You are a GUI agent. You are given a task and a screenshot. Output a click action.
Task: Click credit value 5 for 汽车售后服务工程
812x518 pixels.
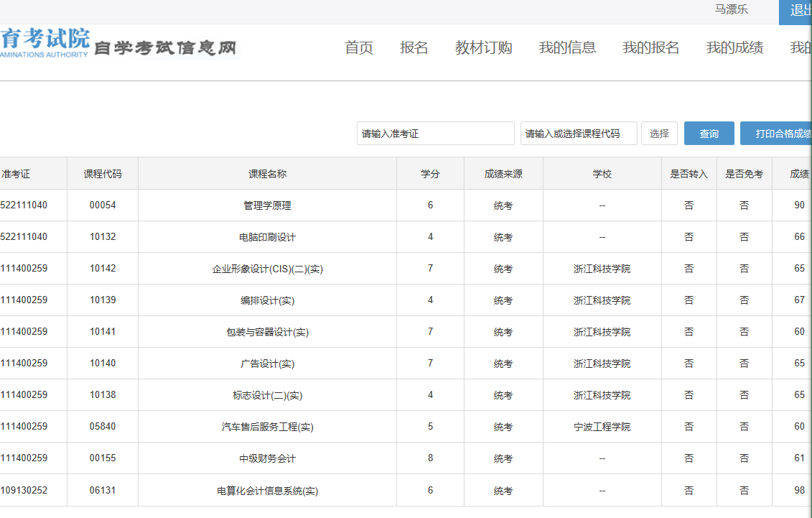click(430, 426)
